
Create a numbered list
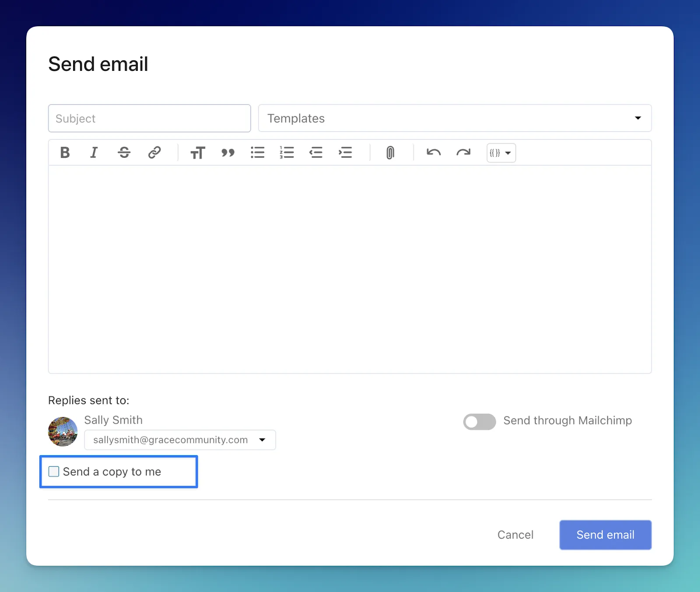287,153
